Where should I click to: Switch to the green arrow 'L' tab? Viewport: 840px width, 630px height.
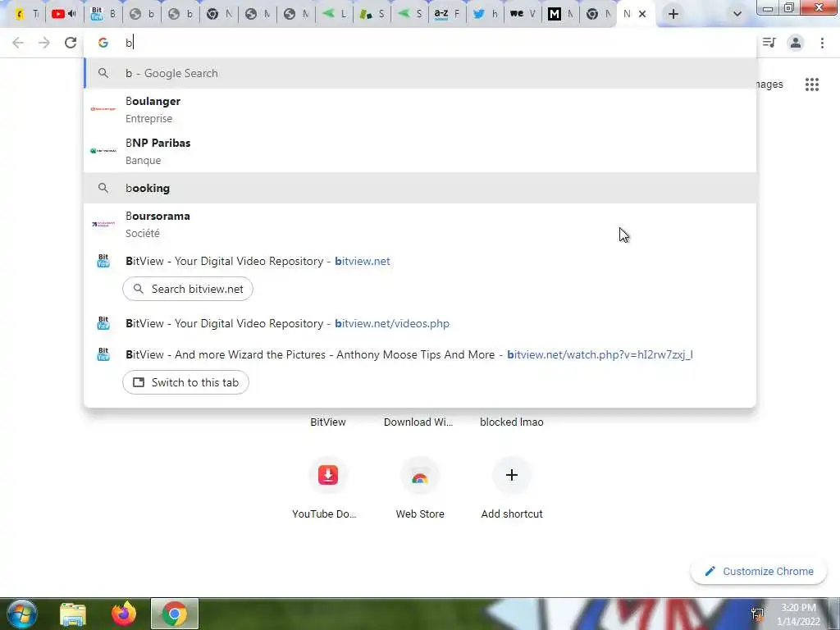334,14
